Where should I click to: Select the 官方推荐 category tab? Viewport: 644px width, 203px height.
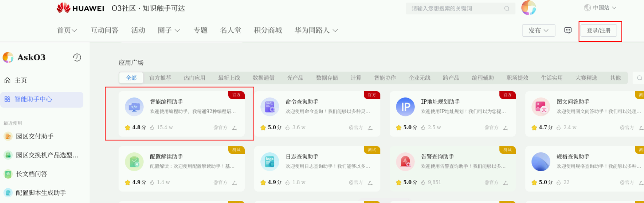point(160,78)
